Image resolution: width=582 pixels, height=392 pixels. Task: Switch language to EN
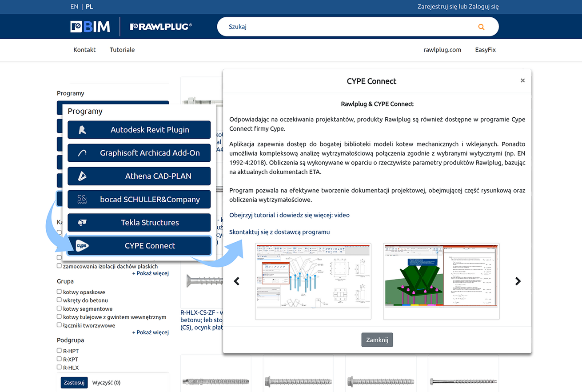[x=74, y=7]
